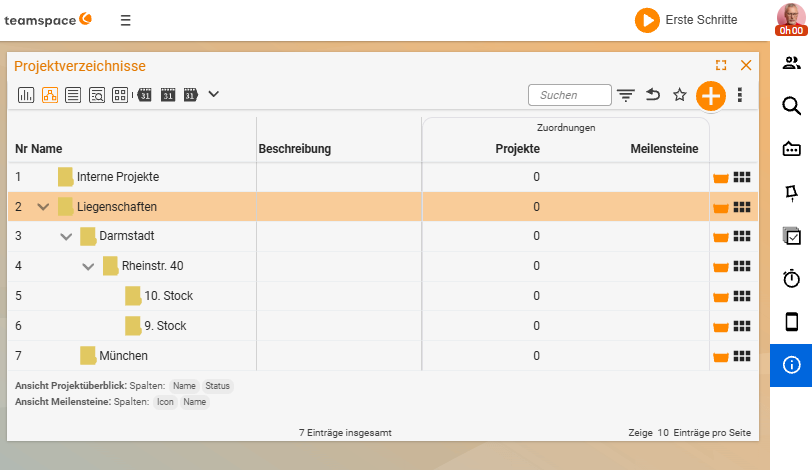This screenshot has width=812, height=470.
Task: Switch to bar chart view
Action: [x=26, y=95]
